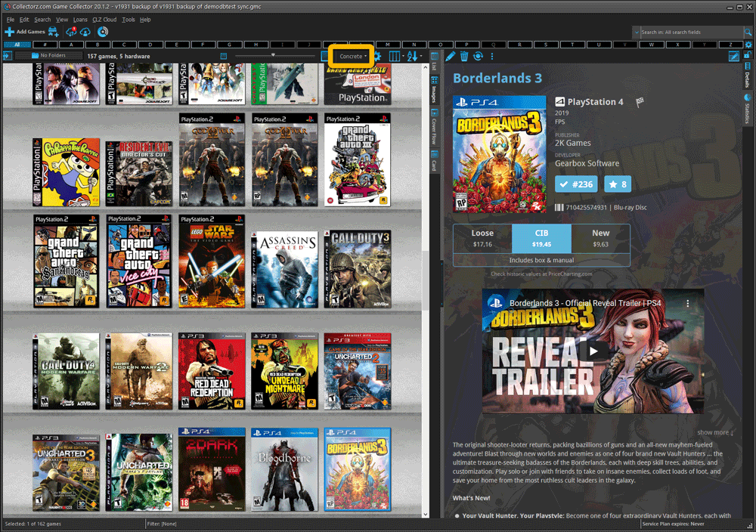Filter games by letter G
This screenshot has width=756, height=532.
point(229,45)
